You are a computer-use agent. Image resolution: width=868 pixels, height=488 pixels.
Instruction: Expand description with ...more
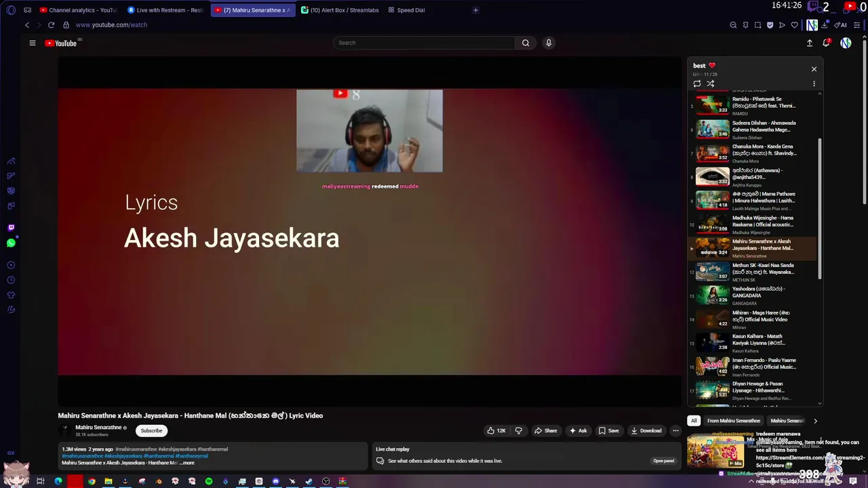[187, 463]
